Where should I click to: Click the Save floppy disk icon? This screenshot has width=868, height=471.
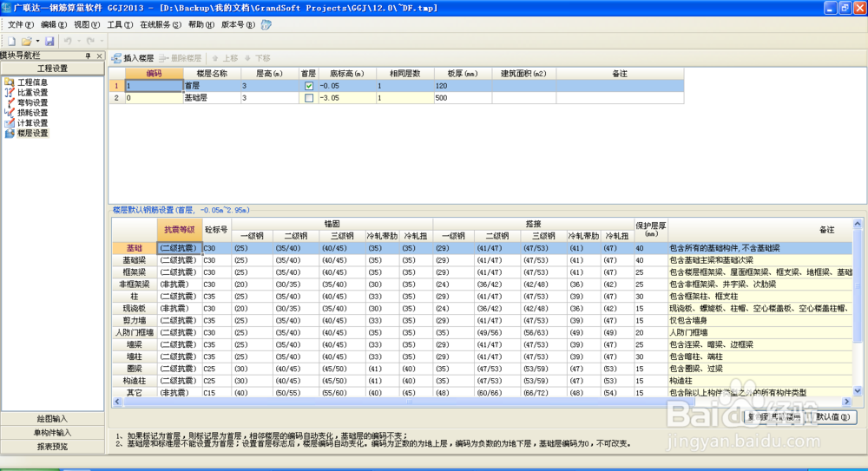[x=49, y=41]
